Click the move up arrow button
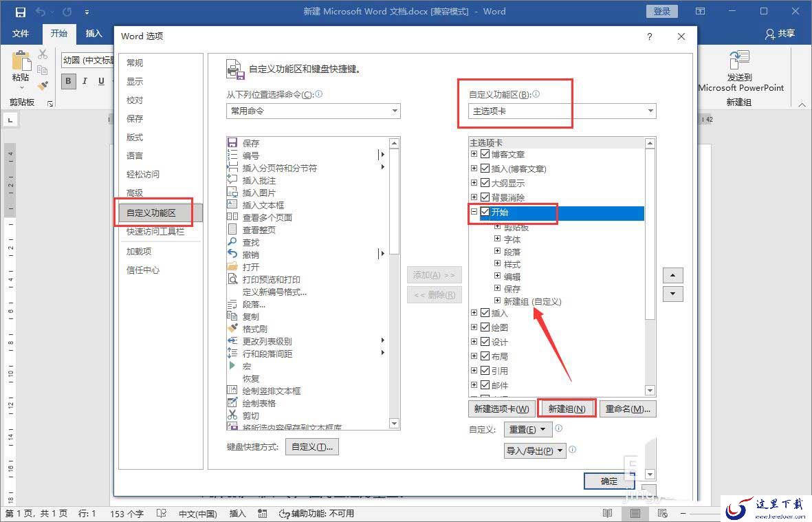Viewport: 812px width, 522px height. [672, 275]
